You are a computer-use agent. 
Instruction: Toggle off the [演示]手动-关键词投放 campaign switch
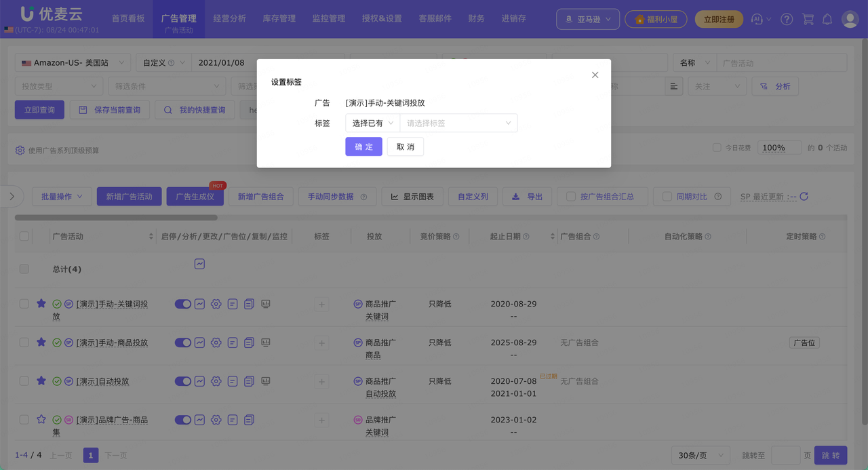click(183, 305)
